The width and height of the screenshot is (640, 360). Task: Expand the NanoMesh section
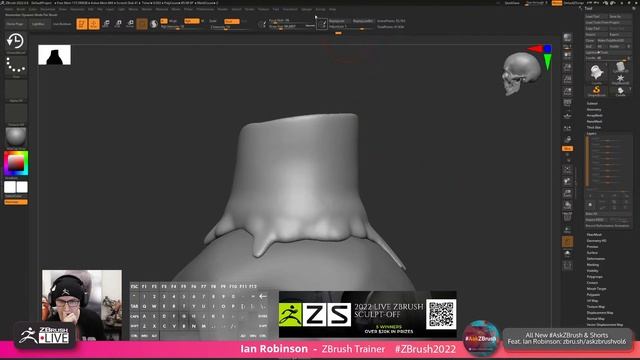pos(594,121)
